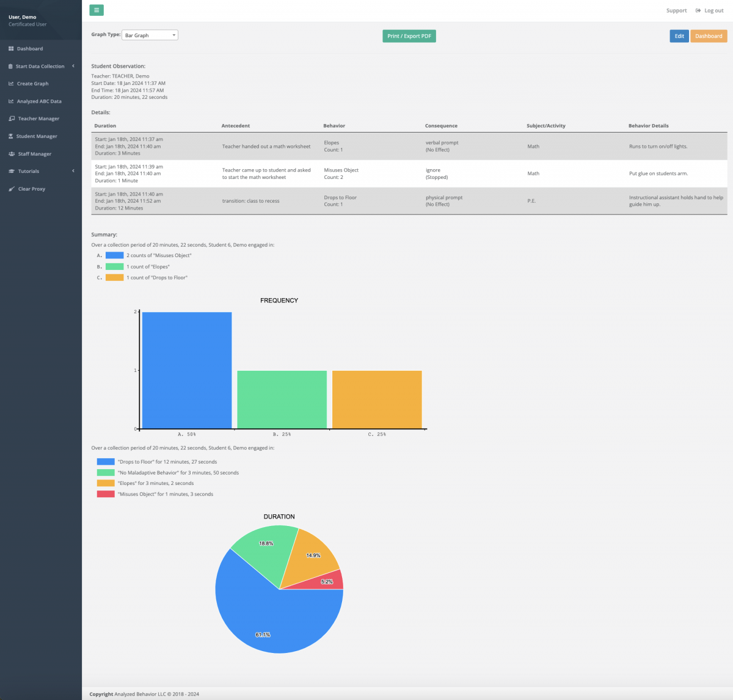Viewport: 733px width, 700px height.
Task: Switch to Dashboard via the orange button
Action: tap(709, 35)
